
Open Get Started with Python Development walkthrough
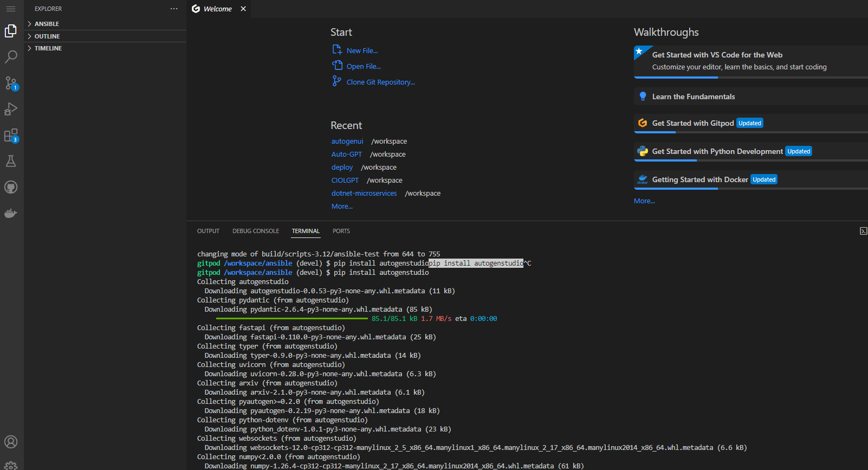[x=751, y=151]
